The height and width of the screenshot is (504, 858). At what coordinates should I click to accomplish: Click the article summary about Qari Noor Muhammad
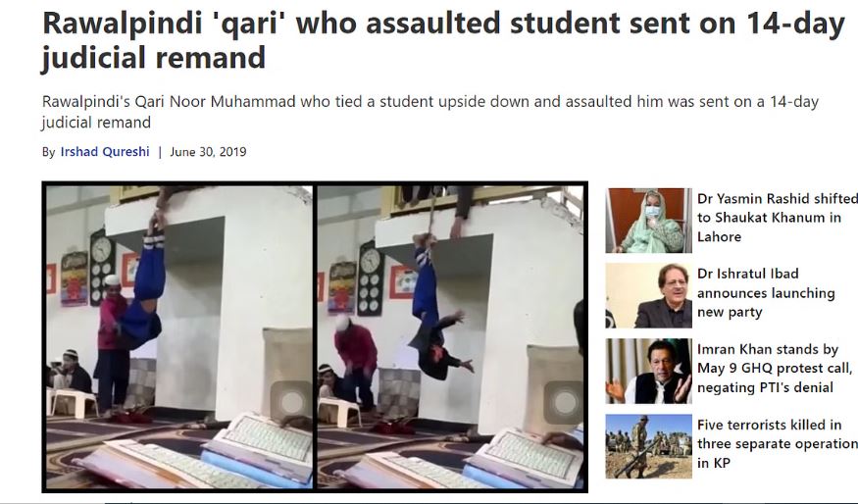coord(430,112)
